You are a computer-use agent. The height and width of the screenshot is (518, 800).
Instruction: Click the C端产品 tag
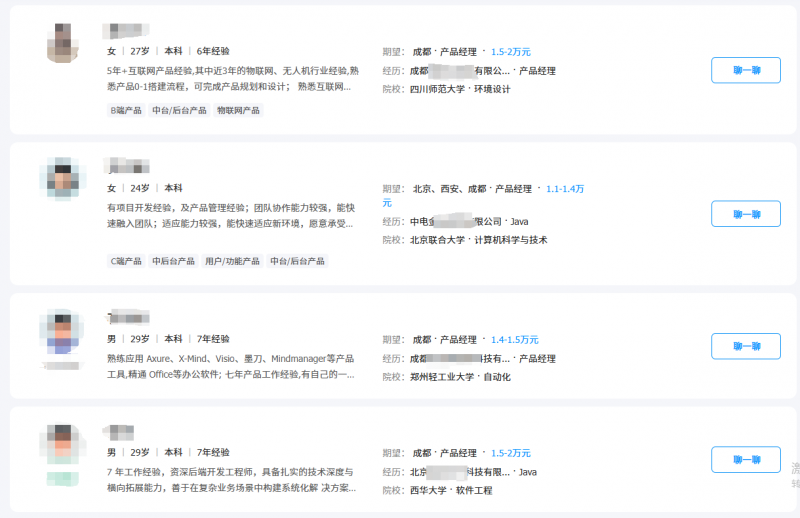125,261
